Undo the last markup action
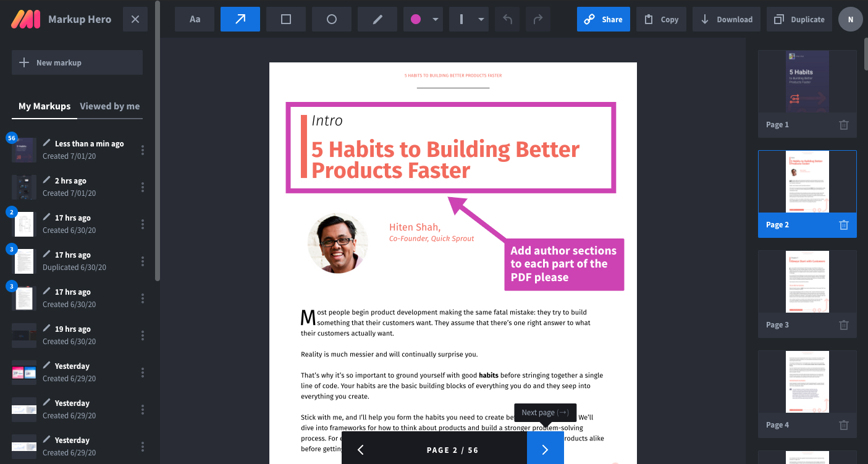The image size is (868, 464). coord(508,19)
